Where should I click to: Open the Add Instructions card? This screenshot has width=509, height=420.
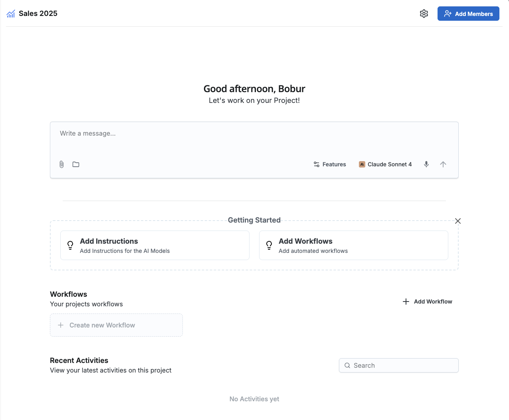155,245
